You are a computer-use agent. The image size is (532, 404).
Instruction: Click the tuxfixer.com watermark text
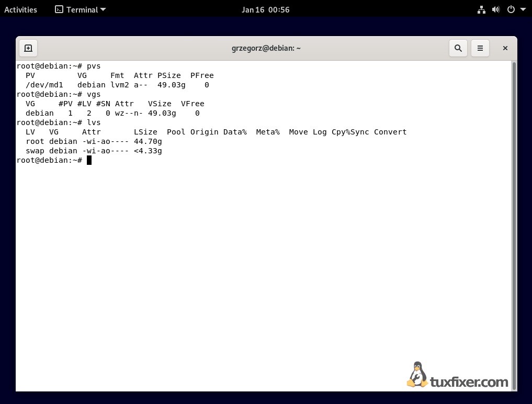[x=469, y=382]
